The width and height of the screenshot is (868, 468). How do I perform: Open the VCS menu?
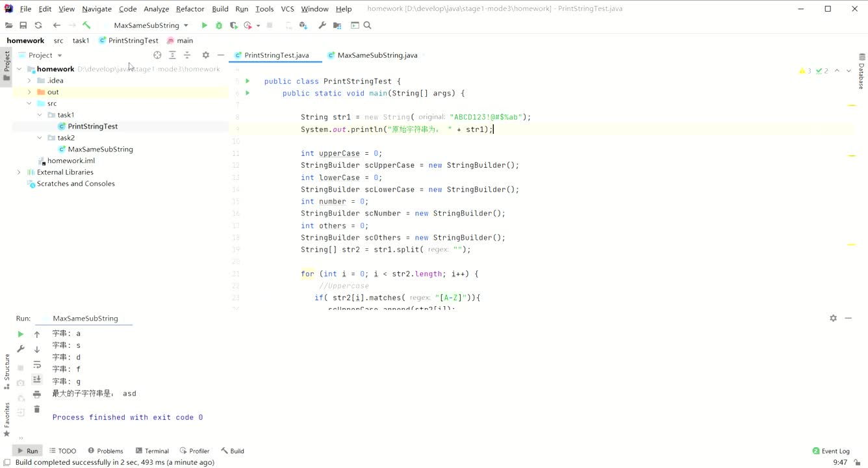[x=287, y=9]
